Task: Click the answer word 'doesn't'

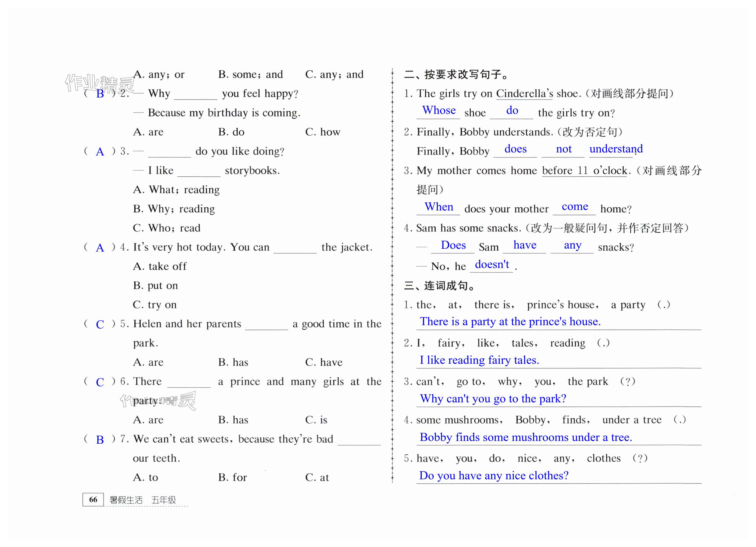Action: tap(492, 264)
